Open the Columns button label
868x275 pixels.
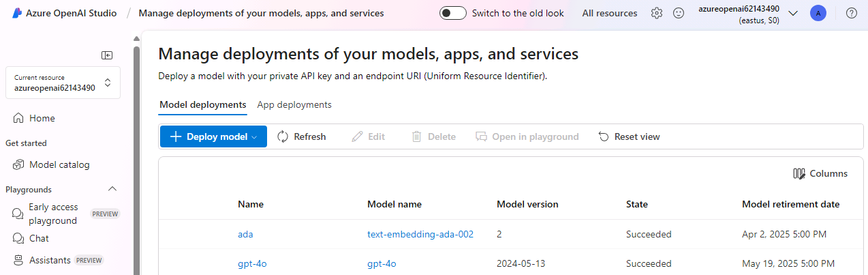[x=828, y=173]
